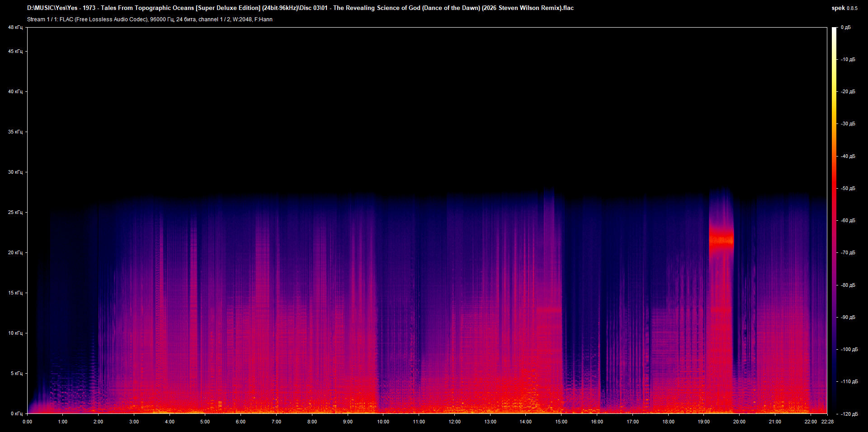Click the 4:00 time axis label

[x=170, y=422]
